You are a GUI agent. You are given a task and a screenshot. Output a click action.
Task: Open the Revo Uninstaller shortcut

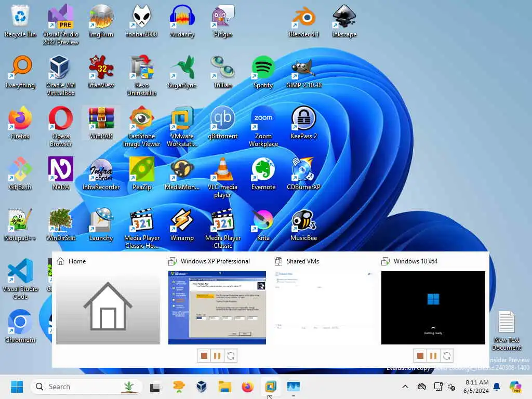(141, 75)
